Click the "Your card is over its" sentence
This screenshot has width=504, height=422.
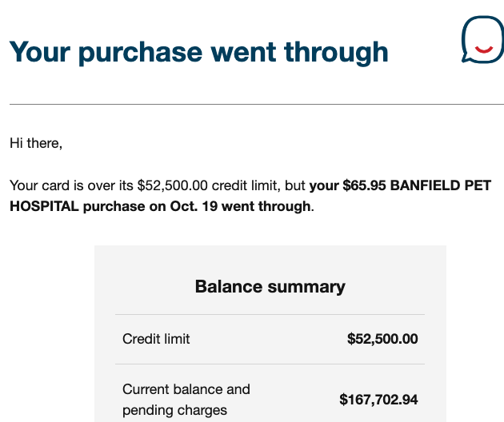[x=72, y=185]
